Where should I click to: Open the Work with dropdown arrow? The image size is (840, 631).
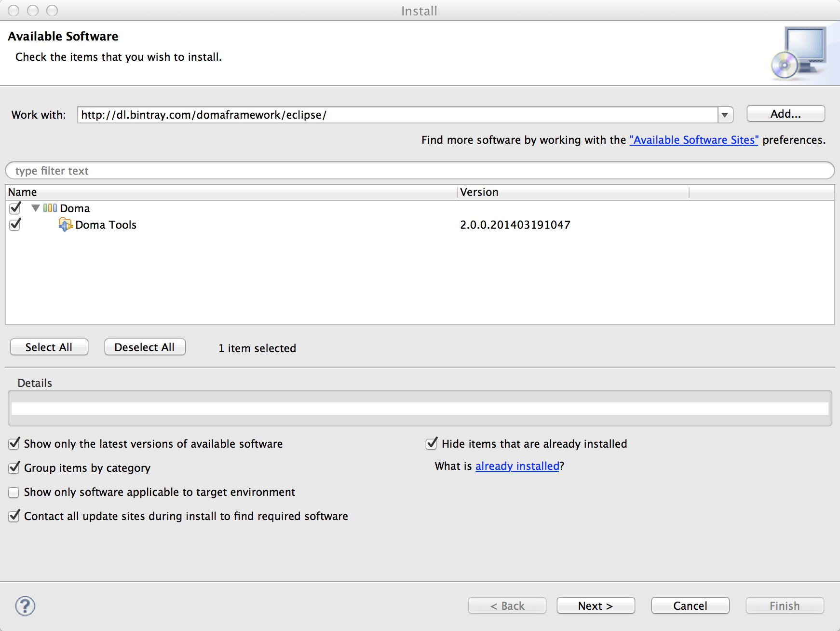(x=725, y=115)
